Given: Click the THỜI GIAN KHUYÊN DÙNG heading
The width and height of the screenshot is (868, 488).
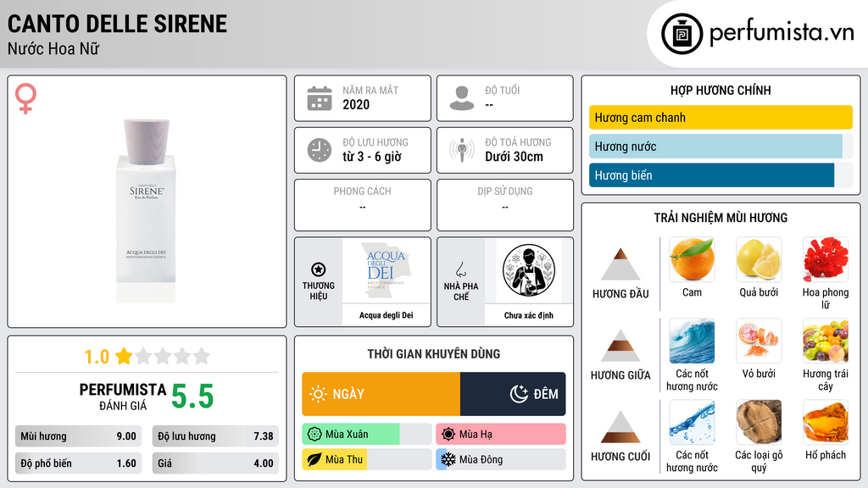Looking at the screenshot, I should pyautogui.click(x=434, y=354).
